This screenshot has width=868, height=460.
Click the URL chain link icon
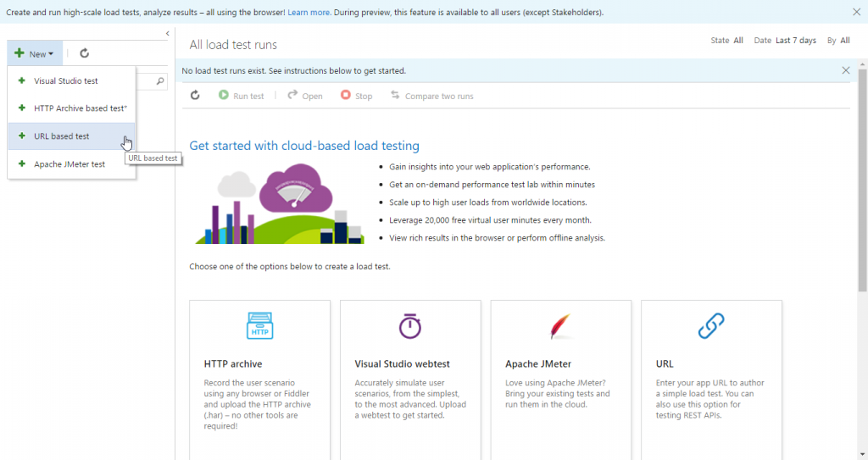pos(711,325)
